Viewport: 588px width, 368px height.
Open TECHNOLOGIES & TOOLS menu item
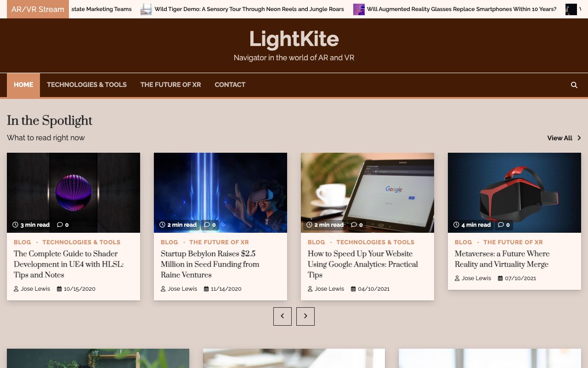[87, 85]
